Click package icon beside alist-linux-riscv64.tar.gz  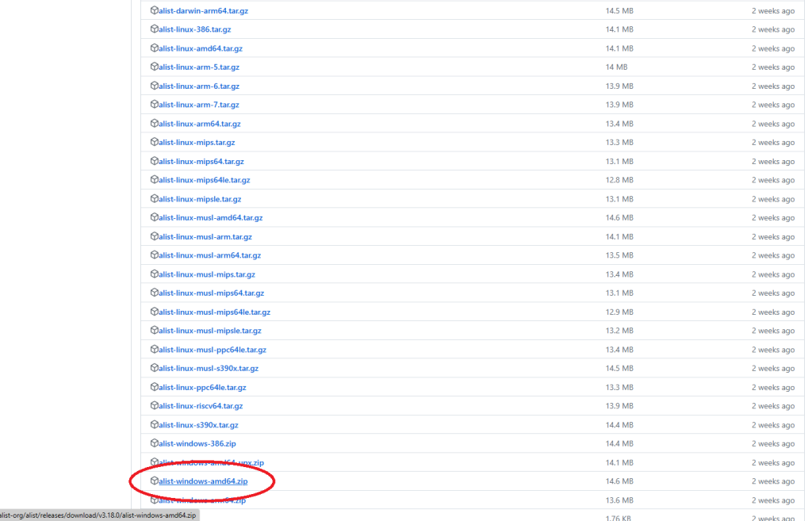(154, 406)
